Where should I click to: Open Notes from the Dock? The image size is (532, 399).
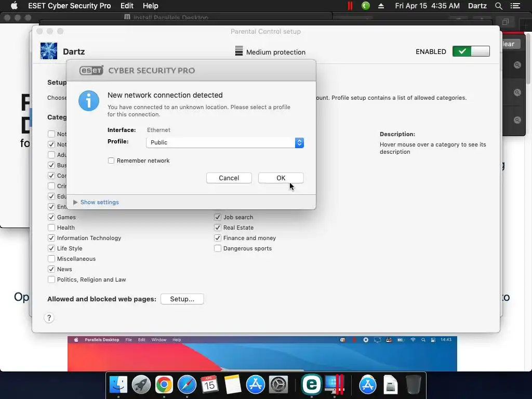232,384
